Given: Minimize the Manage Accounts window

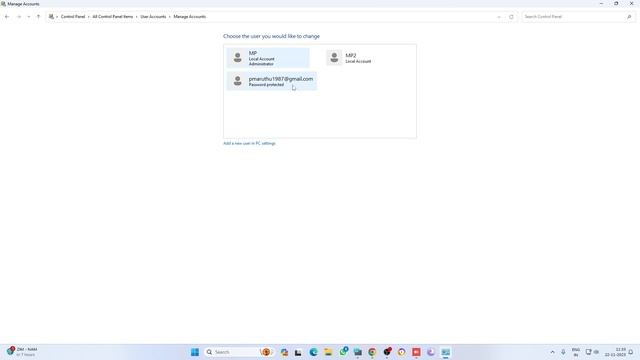Looking at the screenshot, I should 601,4.
